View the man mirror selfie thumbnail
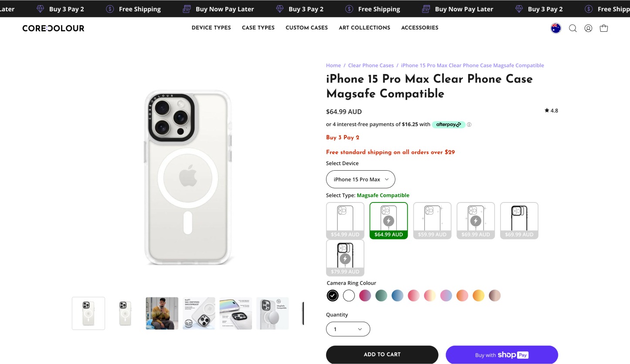Viewport: 630px width, 364px height. click(x=162, y=313)
